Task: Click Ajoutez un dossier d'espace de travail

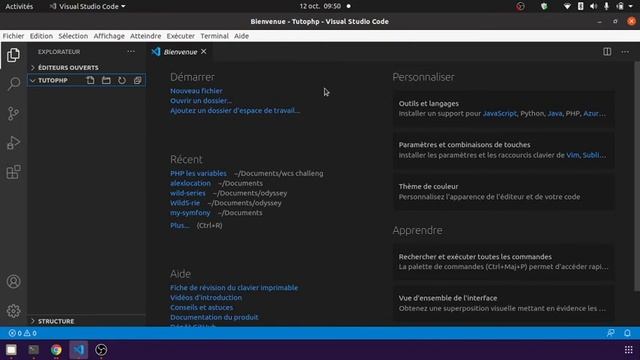Action: (x=235, y=110)
